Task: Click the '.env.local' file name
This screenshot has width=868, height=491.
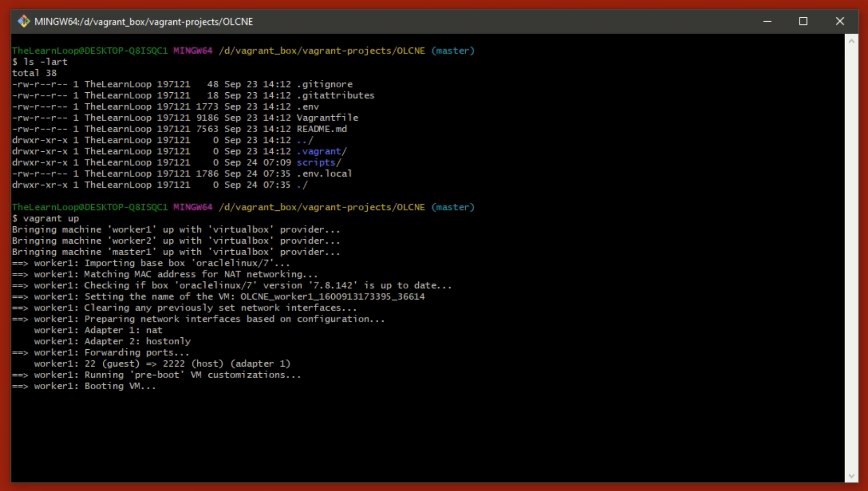Action: [325, 173]
